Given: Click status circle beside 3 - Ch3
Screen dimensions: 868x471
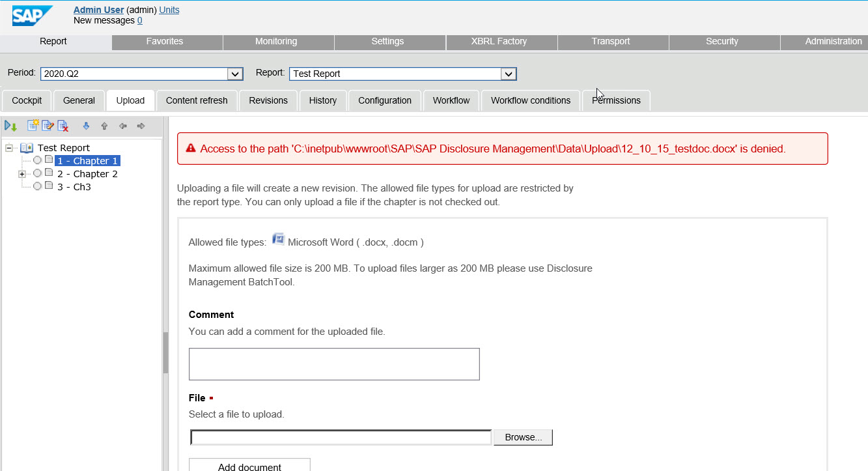Looking at the screenshot, I should pos(37,186).
